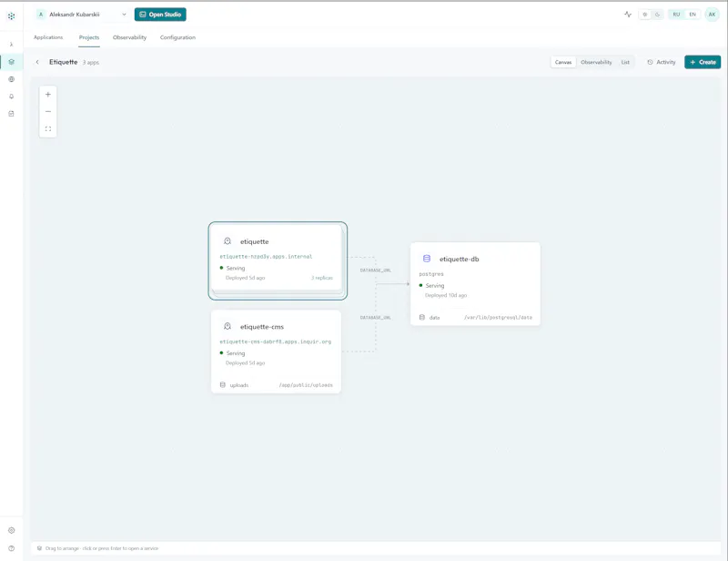Select the Canvas view
Image resolution: width=728 pixels, height=561 pixels.
click(x=563, y=62)
